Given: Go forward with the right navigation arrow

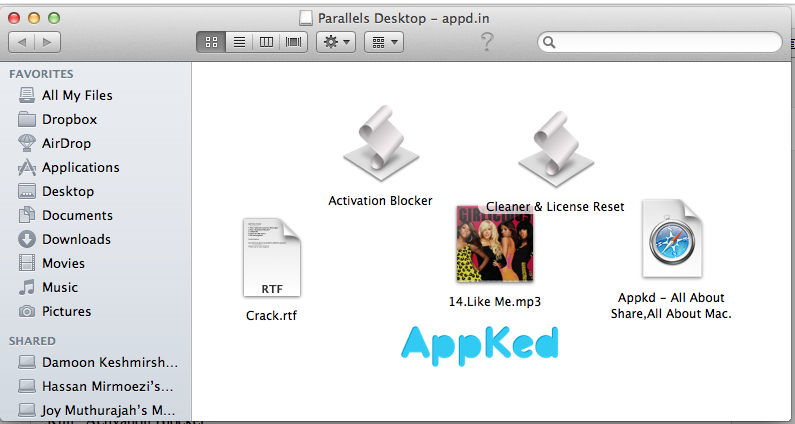Looking at the screenshot, I should click(47, 42).
